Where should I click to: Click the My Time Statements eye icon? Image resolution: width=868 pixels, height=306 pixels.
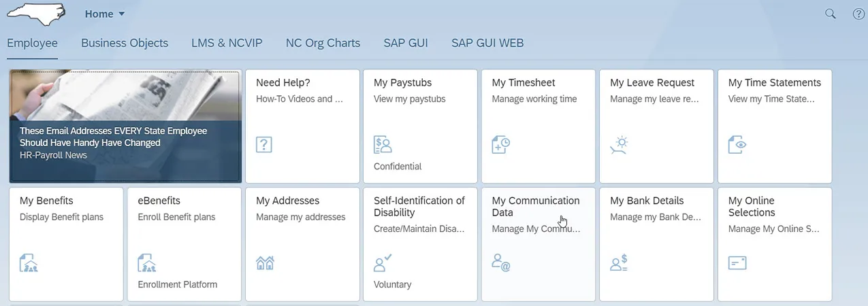point(737,144)
